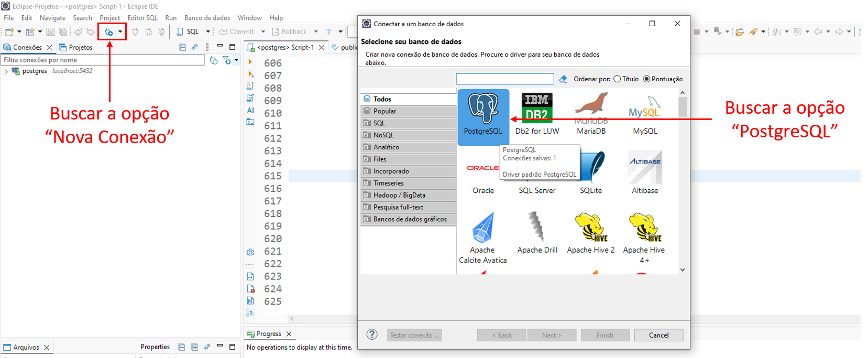Click the Connect plug icon
This screenshot has width=868, height=358.
135,32
